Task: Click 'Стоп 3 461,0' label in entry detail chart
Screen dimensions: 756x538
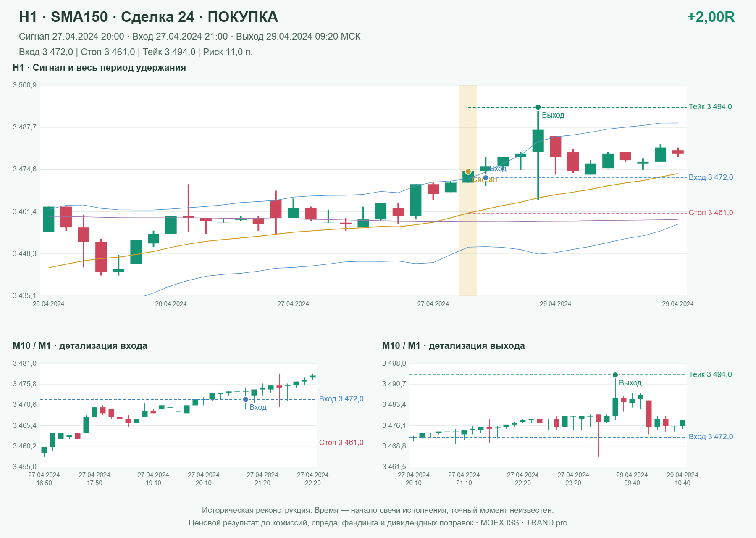Action: click(341, 443)
